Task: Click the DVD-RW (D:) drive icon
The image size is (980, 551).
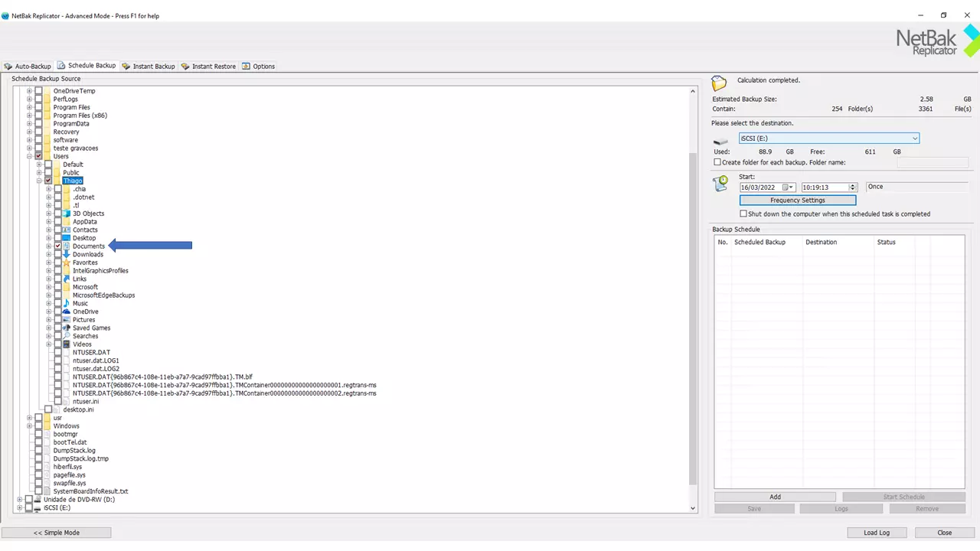Action: coord(38,500)
